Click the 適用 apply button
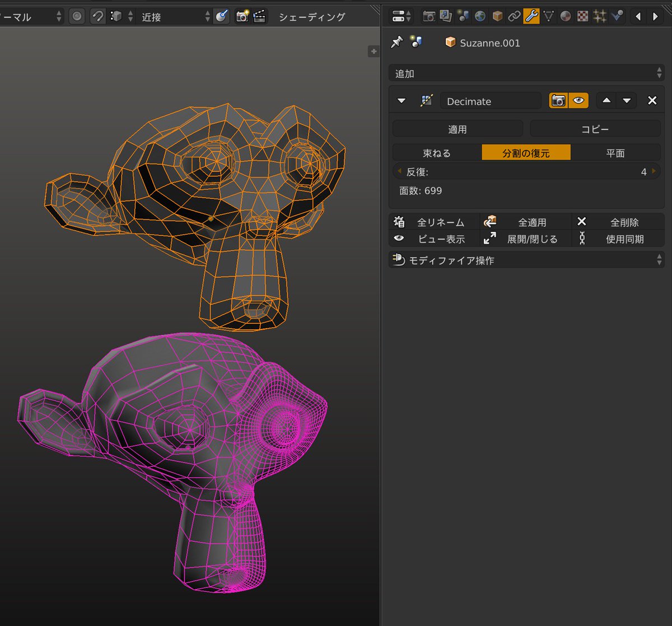 point(458,129)
